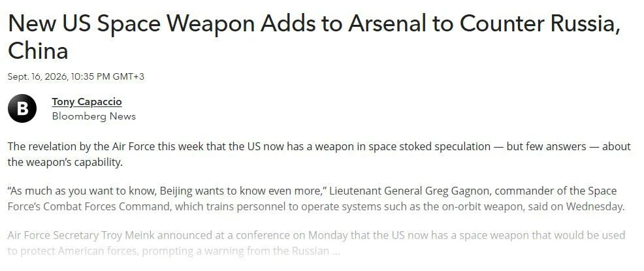Click "Russia," at the end of headline line
Screen dimensions: 644x271
[x=586, y=24]
